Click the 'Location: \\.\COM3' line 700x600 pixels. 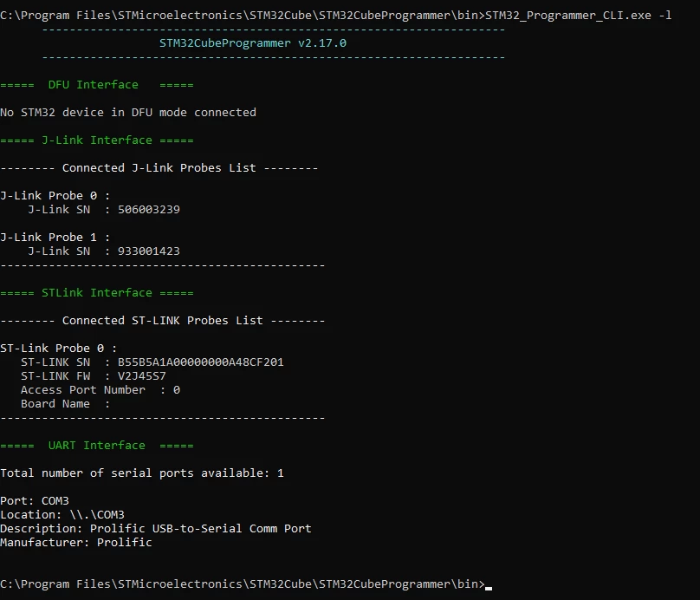click(62, 515)
